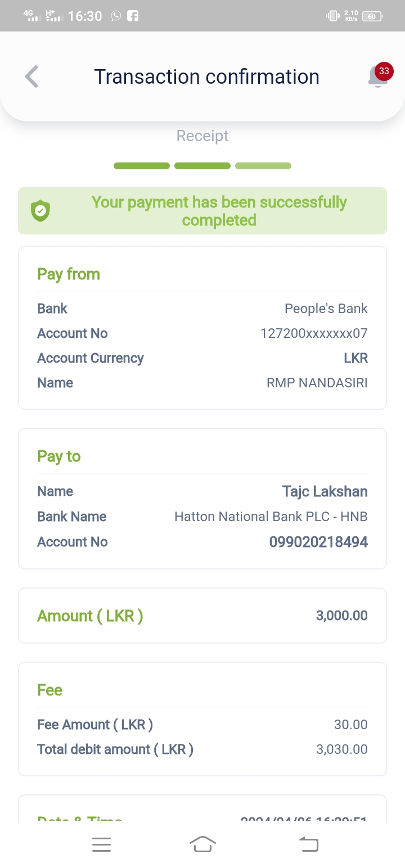Tap the 3,000.00 amount value
This screenshot has height=868, width=405.
(341, 616)
